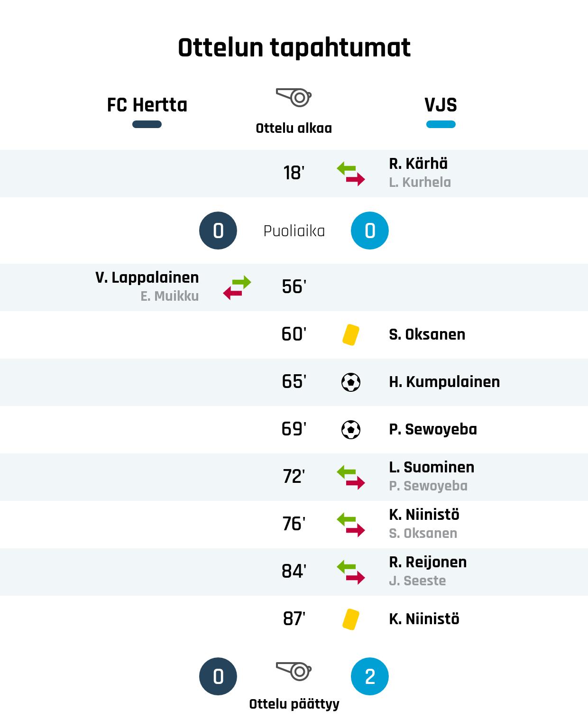
Task: Click the 69' goal ball icon
Action: point(351,430)
